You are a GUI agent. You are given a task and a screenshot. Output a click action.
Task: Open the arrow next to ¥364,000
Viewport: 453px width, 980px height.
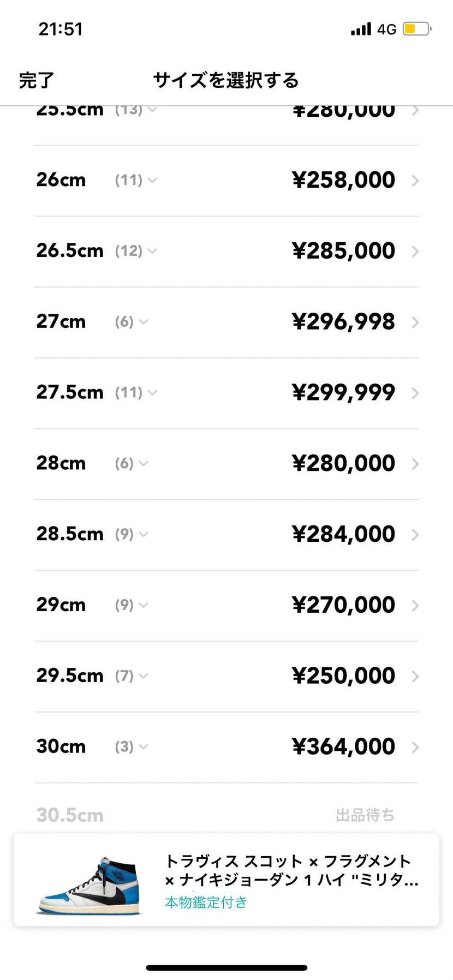pos(415,747)
